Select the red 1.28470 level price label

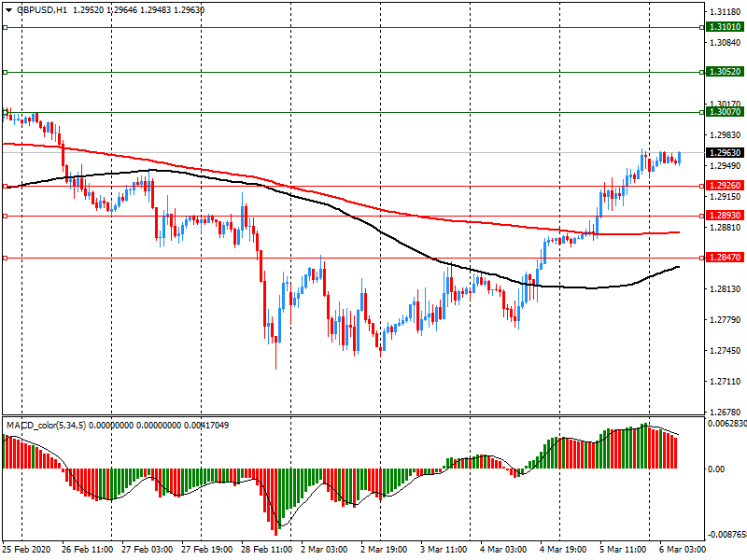(x=726, y=258)
